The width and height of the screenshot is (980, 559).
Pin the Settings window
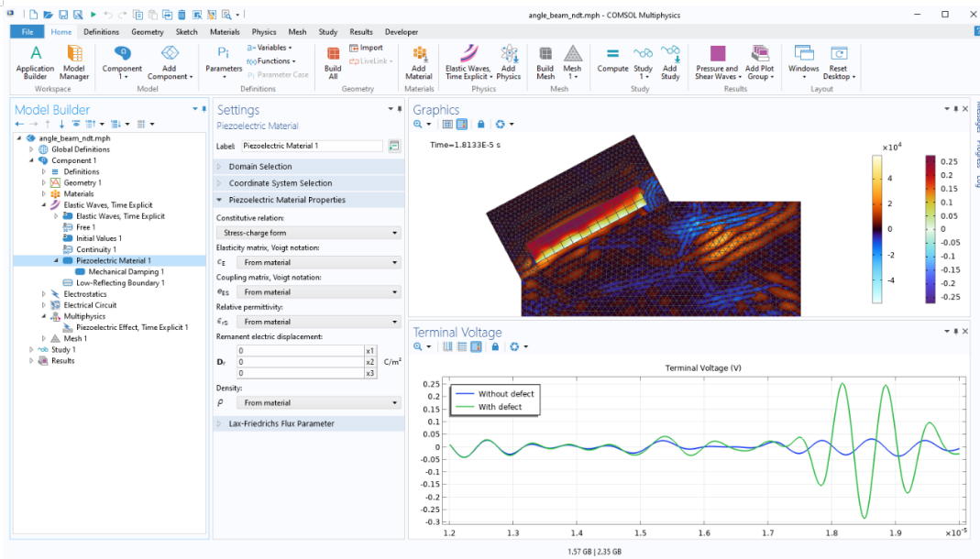pos(400,109)
